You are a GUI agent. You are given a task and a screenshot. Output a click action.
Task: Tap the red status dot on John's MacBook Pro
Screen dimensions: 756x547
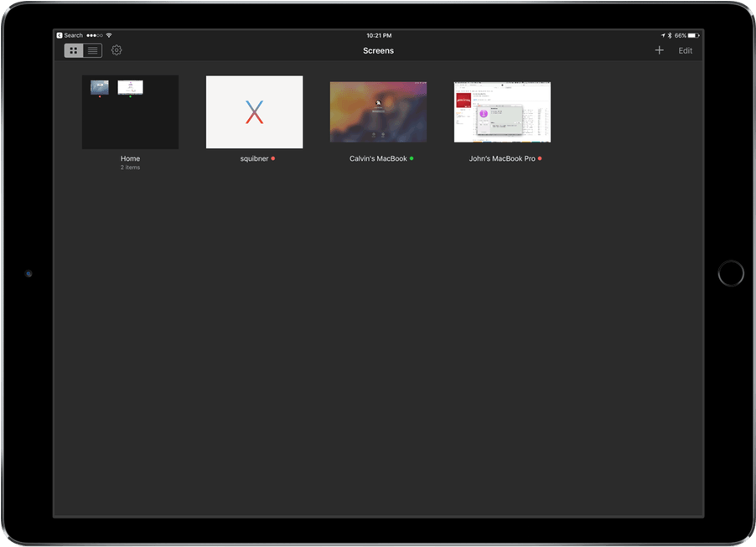coord(541,158)
